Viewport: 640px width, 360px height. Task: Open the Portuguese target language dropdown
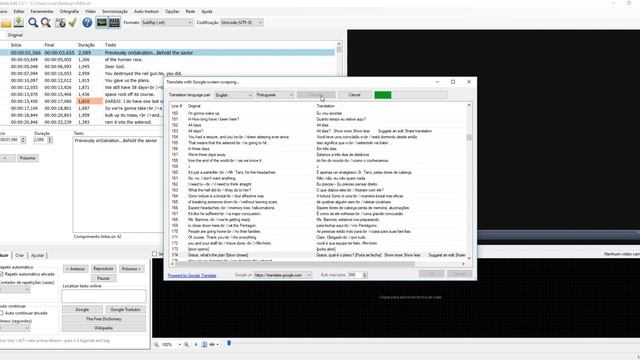point(274,95)
